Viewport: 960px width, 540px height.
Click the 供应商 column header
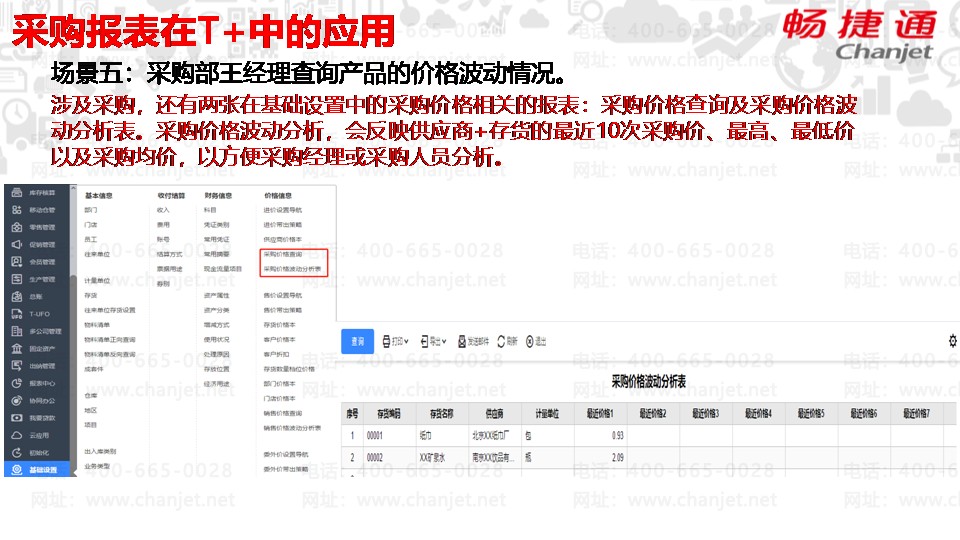494,414
